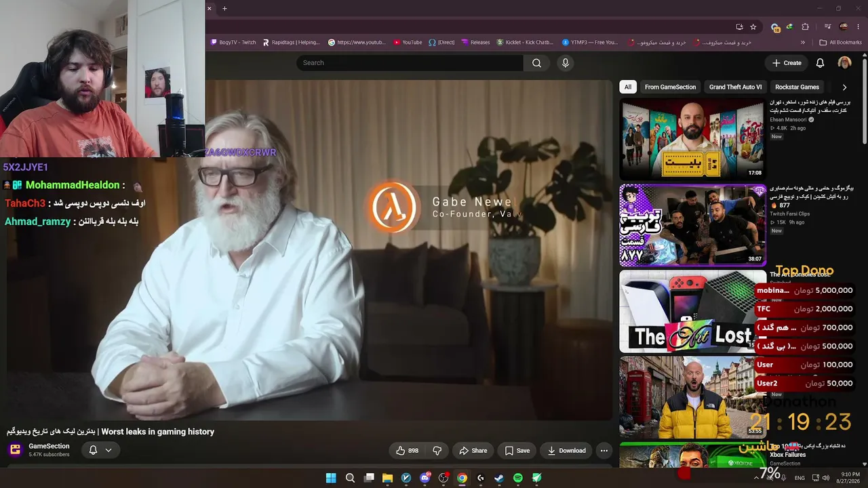Open the YouTube bookmark
The height and width of the screenshot is (488, 868).
coord(408,42)
